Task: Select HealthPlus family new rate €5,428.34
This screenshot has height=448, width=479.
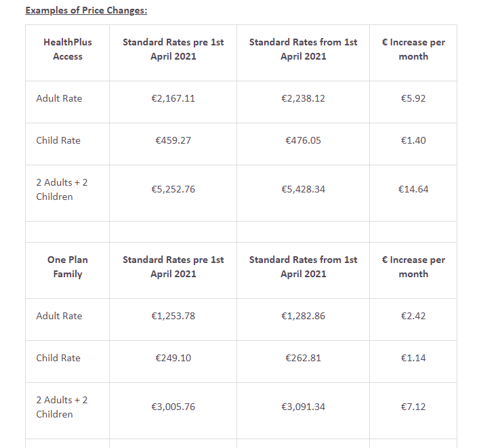Action: pos(303,189)
